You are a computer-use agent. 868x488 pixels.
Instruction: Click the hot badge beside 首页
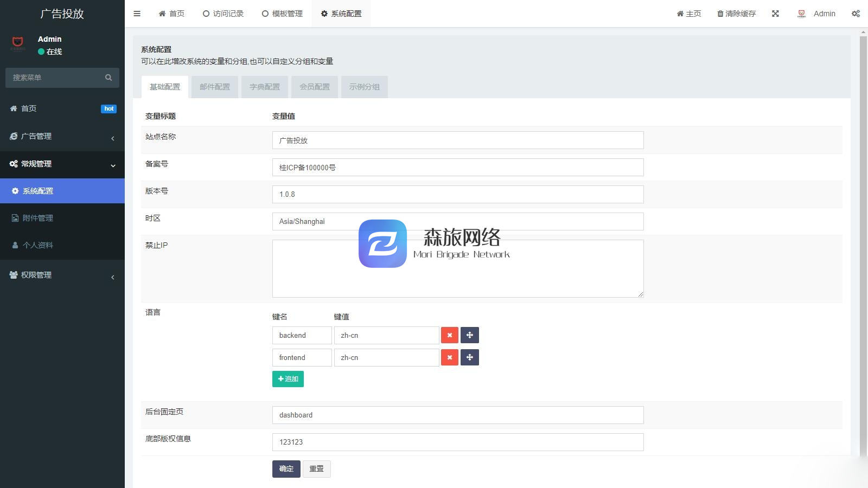109,108
